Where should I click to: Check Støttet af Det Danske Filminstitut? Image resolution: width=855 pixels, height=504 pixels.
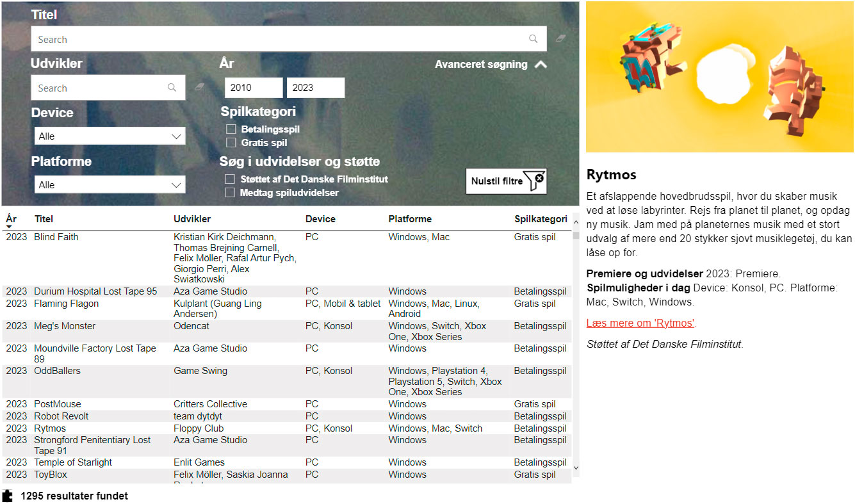(229, 179)
